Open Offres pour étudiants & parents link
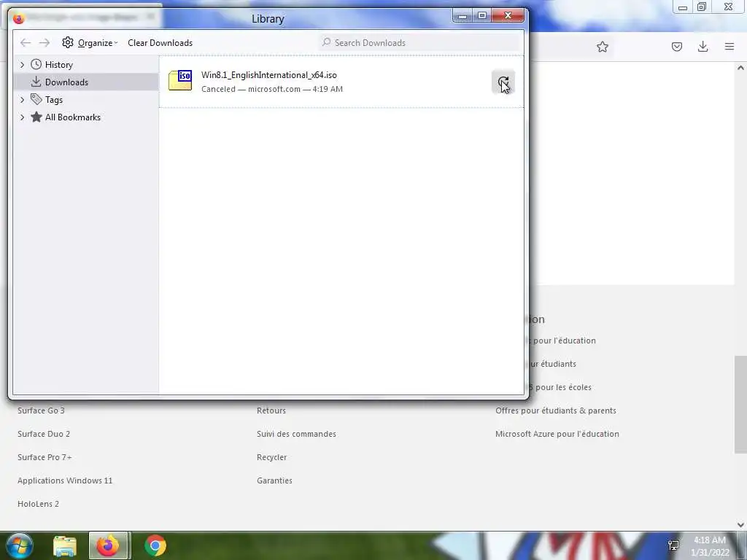 coord(555,411)
